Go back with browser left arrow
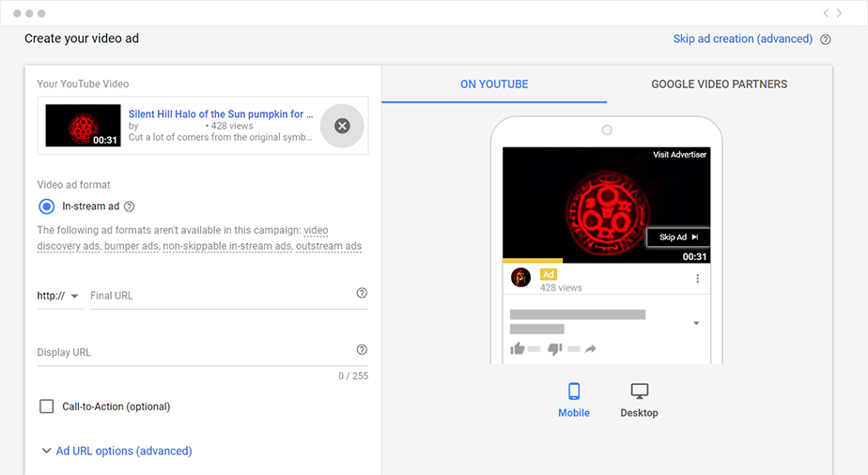The height and width of the screenshot is (475, 868). tap(826, 13)
